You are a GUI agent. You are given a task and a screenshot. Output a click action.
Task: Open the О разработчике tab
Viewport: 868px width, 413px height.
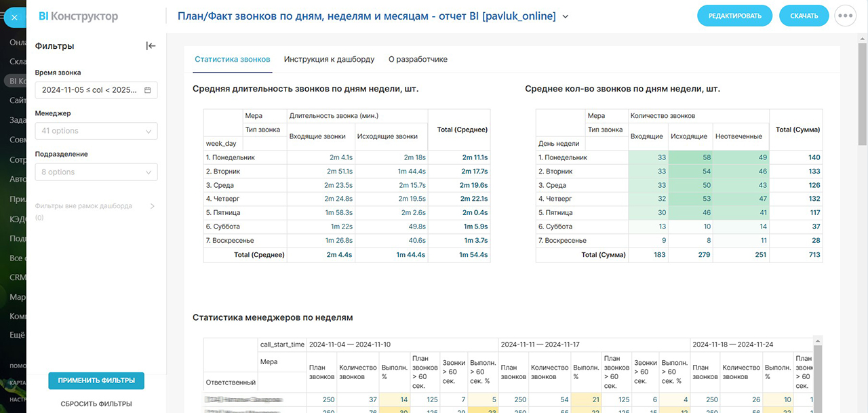[418, 60]
